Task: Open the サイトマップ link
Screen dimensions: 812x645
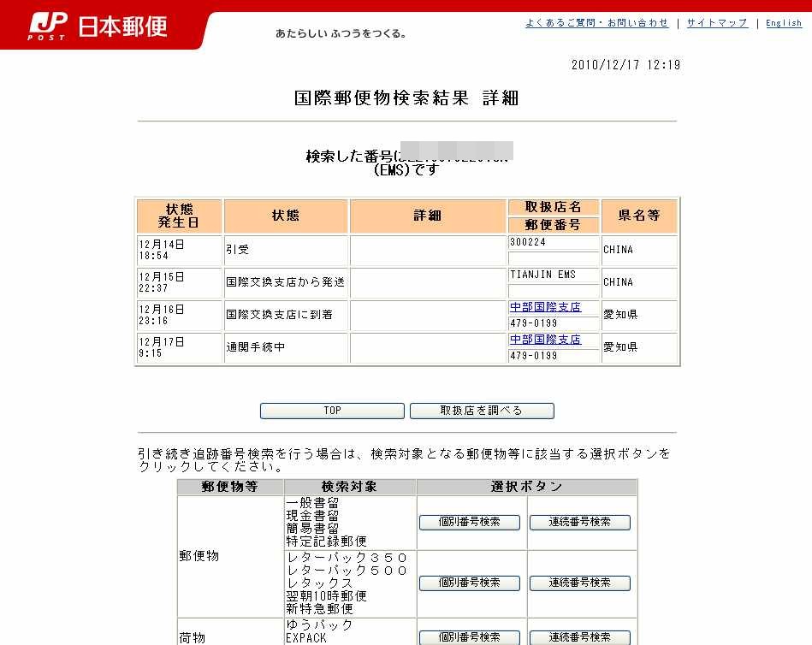Action: (717, 23)
